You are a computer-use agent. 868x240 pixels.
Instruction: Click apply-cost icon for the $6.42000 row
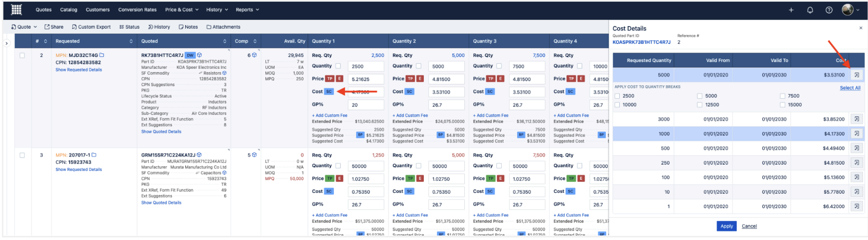tap(857, 206)
